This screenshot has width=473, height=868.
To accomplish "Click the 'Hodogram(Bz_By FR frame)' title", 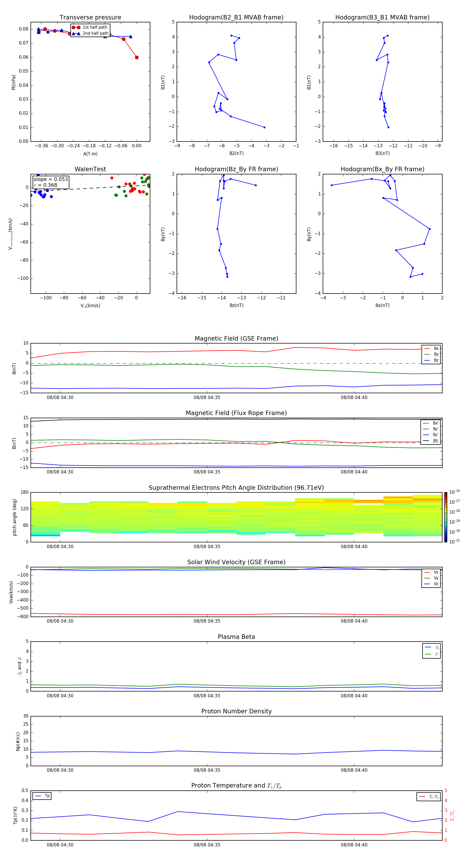I will (236, 169).
